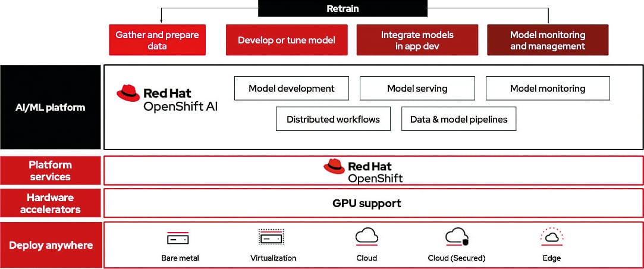Click the 'Cloud (Secured)' caption
The image size is (644, 269).
coord(457,258)
